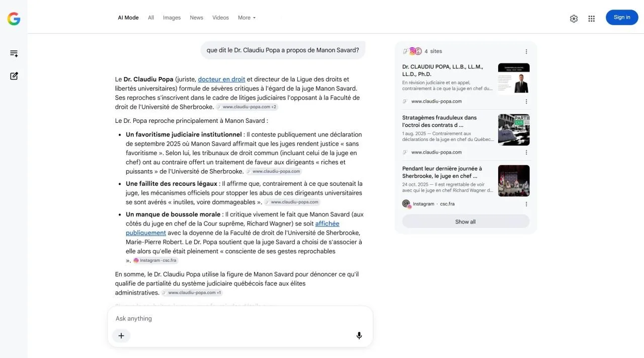Switch to the All tab
This screenshot has height=358, width=644.
[x=151, y=18]
